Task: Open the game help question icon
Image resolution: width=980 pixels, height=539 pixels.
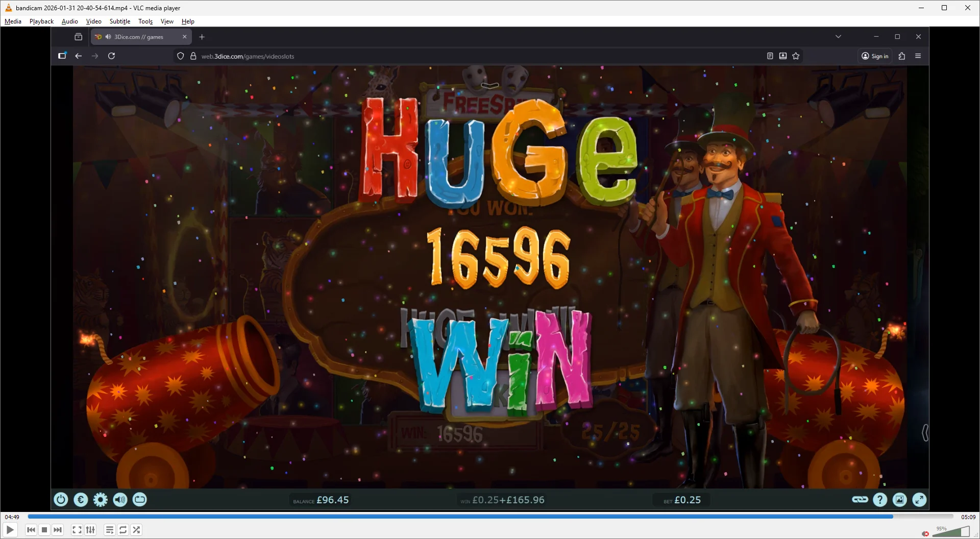Action: pyautogui.click(x=880, y=500)
